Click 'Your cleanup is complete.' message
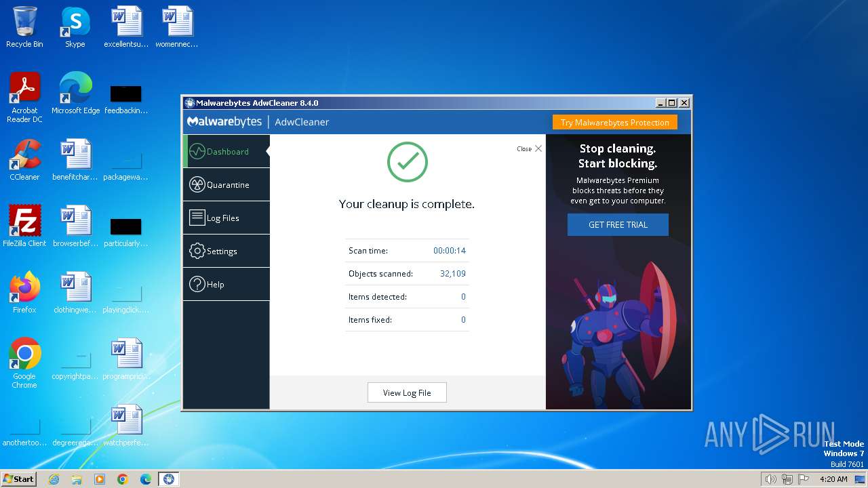The width and height of the screenshot is (868, 488). [407, 204]
